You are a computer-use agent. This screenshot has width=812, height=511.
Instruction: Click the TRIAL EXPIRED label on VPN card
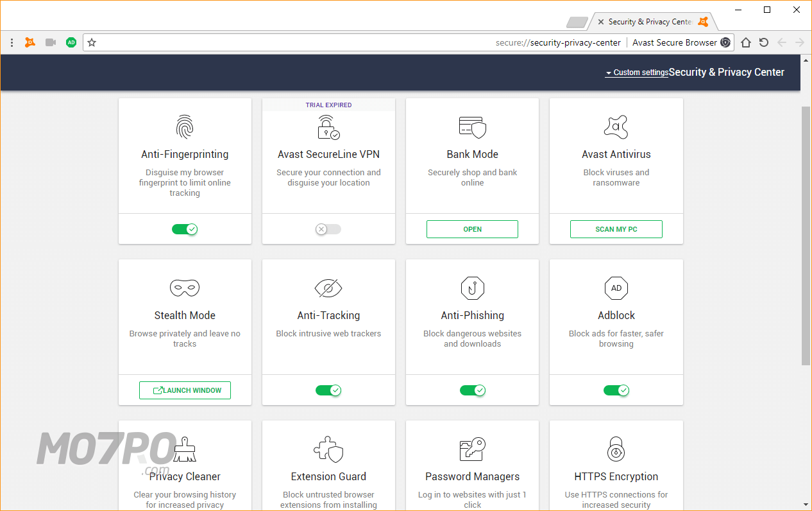328,105
